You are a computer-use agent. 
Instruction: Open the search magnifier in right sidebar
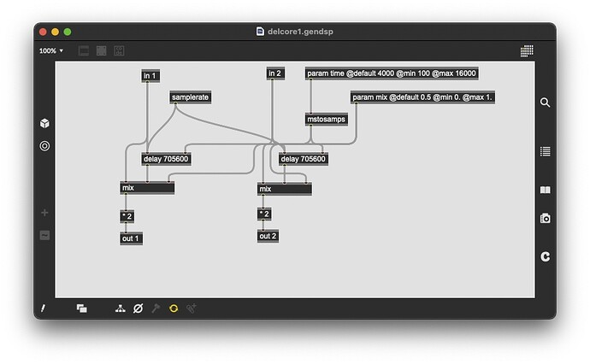coord(546,103)
